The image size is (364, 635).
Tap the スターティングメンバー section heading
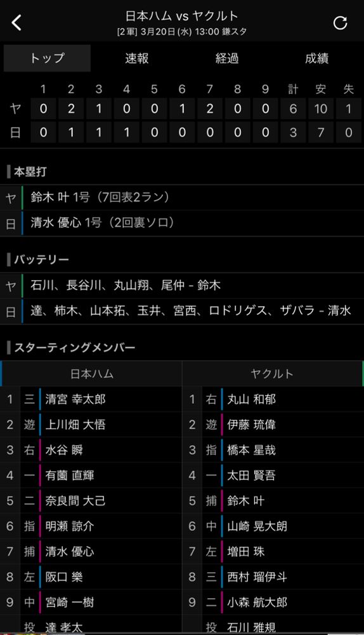tap(74, 347)
